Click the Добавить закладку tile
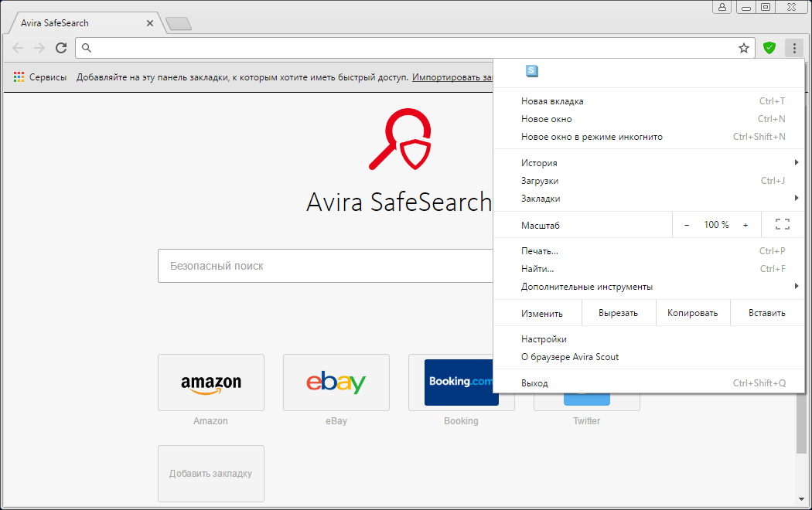812x510 pixels. click(x=211, y=474)
